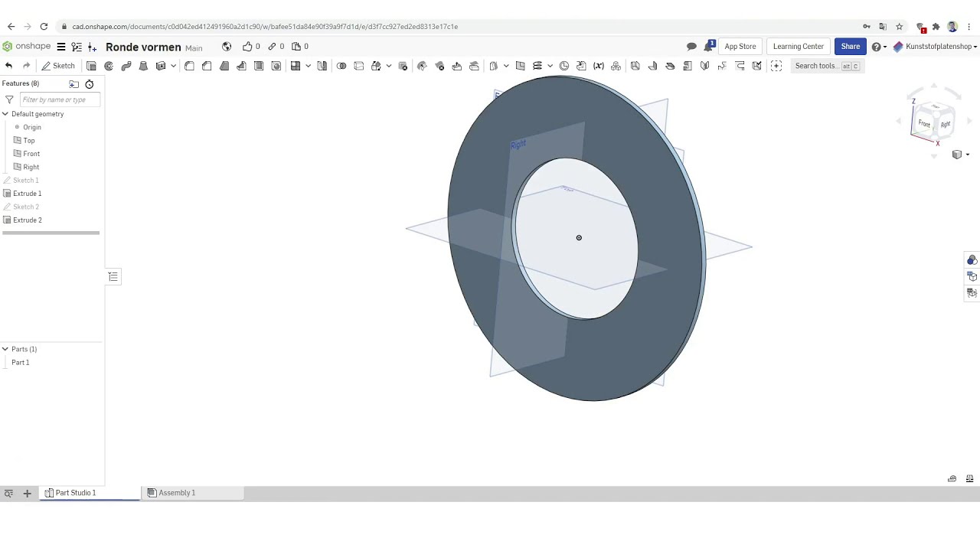Select the Chamfer tool

click(x=207, y=66)
